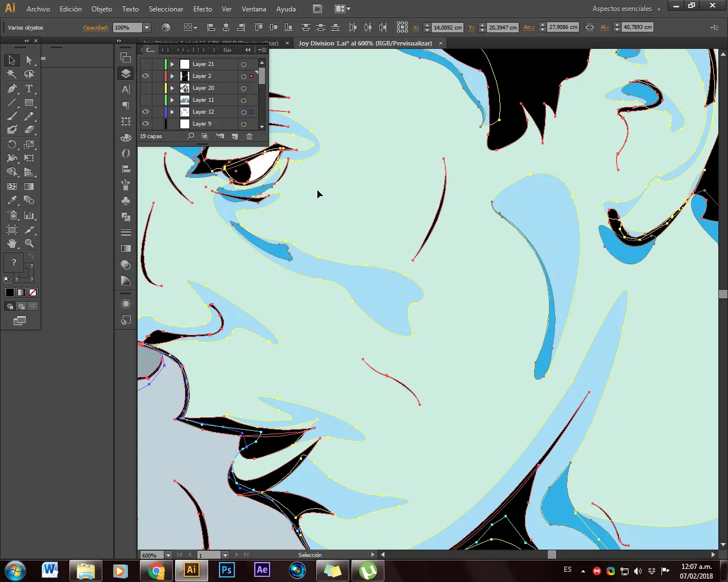728x582 pixels.
Task: Select the Magic Wand tool
Action: click(12, 74)
